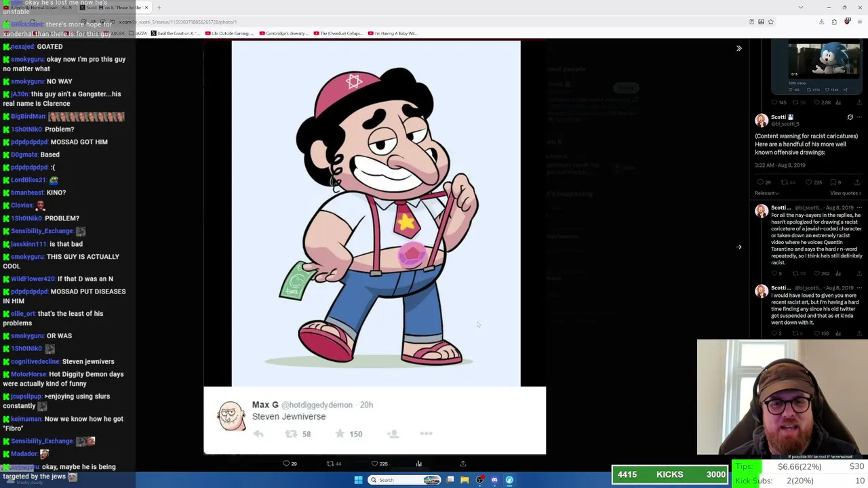Like the photo using heart below image
868x488 pixels.
point(374,464)
